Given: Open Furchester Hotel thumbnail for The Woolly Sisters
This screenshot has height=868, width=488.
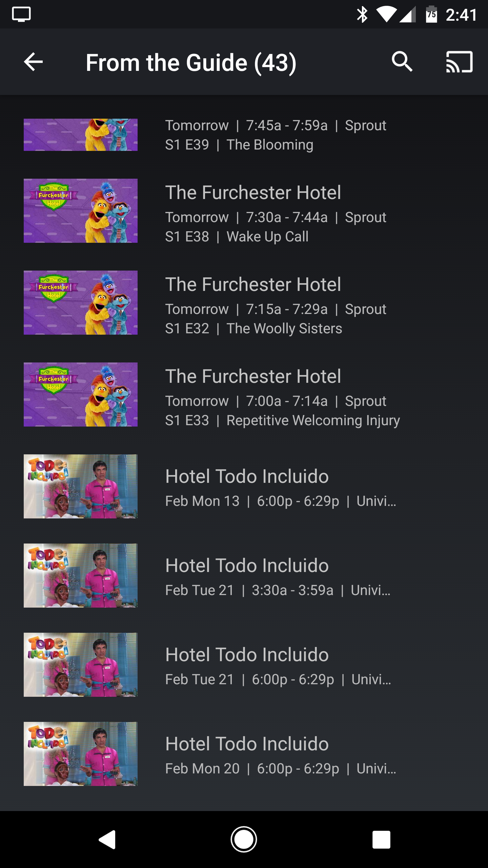Looking at the screenshot, I should tap(81, 302).
